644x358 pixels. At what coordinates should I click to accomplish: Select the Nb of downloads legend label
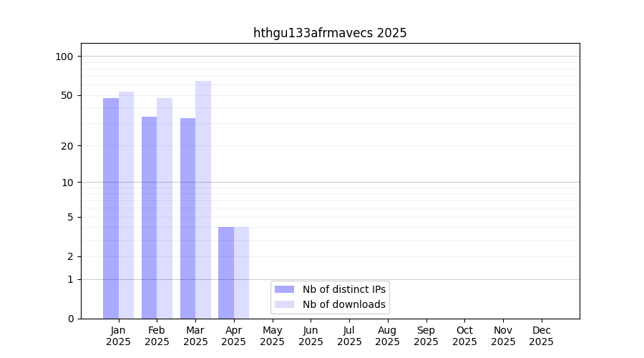[x=344, y=304]
